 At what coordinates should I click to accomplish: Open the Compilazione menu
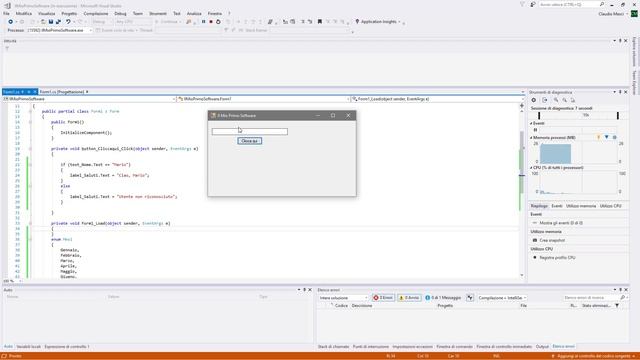(x=96, y=13)
